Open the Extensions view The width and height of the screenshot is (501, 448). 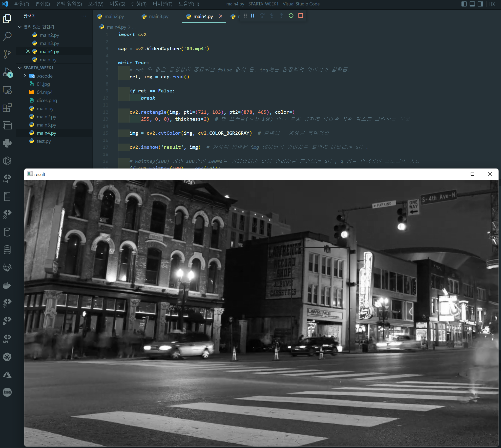(x=7, y=108)
